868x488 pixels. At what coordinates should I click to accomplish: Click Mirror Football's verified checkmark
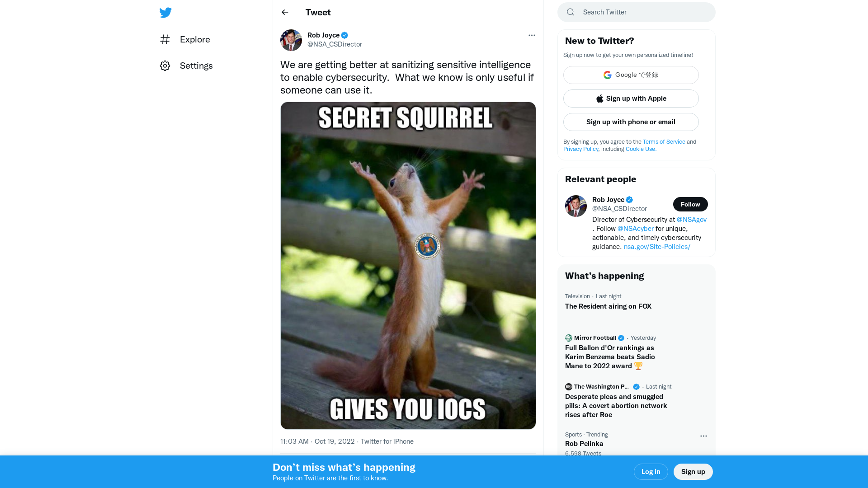(x=621, y=338)
